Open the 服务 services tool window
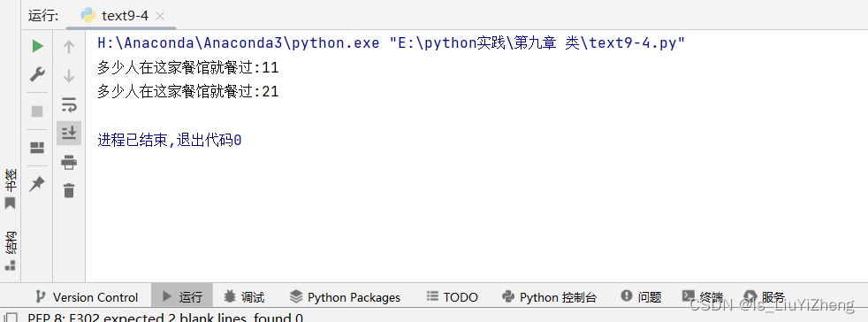Viewport: 868px width, 322px height. pyautogui.click(x=765, y=297)
